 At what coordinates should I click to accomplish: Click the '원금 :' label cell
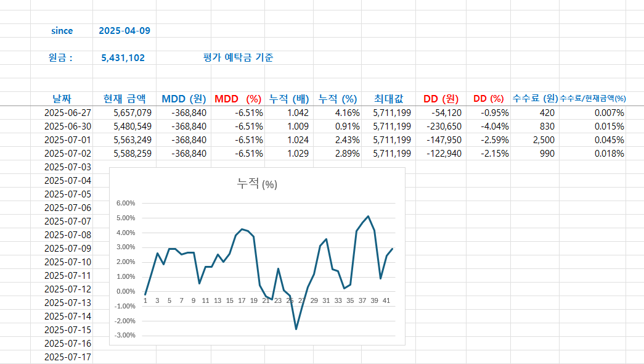(x=60, y=58)
